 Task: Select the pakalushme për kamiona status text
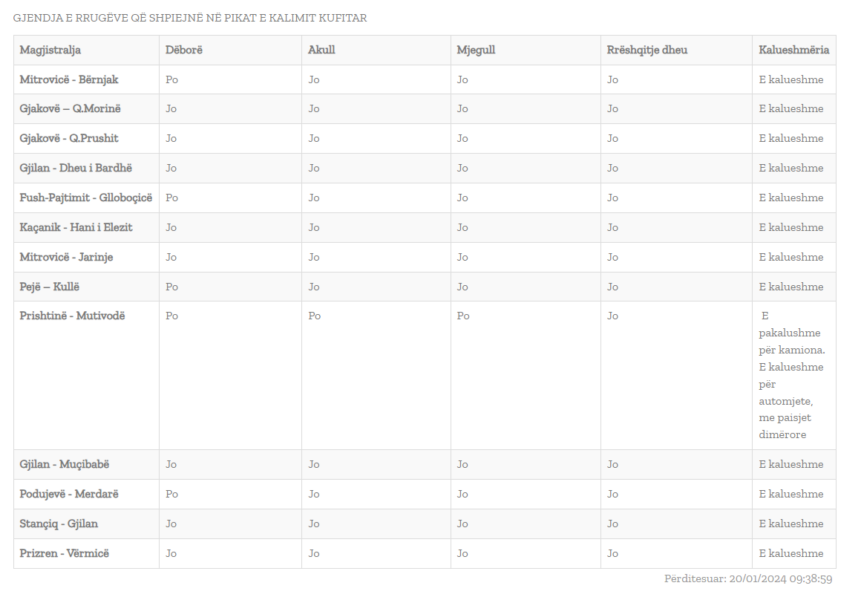click(791, 341)
